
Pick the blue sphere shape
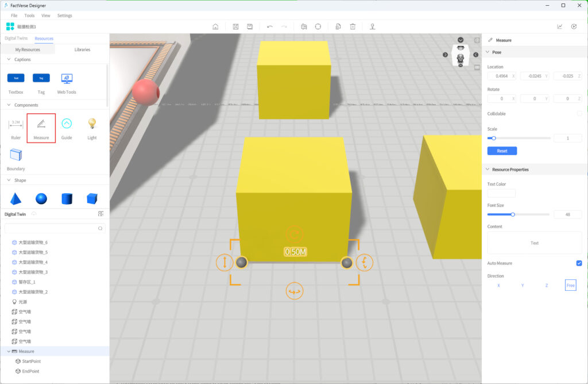[41, 198]
